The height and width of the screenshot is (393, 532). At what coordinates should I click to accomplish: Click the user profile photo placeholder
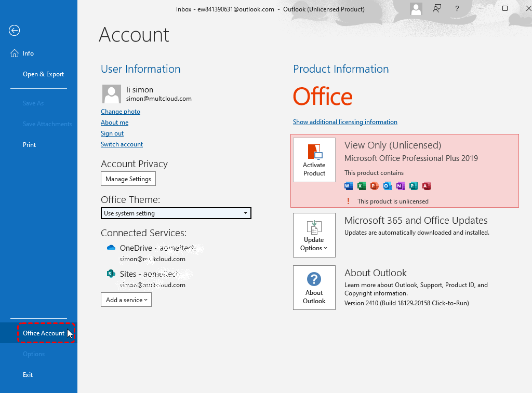pos(112,94)
